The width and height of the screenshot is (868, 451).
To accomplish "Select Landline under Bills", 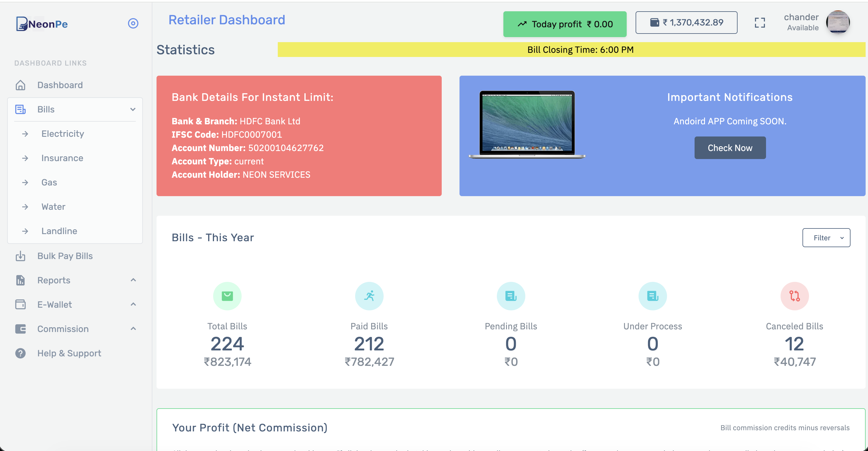I will click(59, 231).
